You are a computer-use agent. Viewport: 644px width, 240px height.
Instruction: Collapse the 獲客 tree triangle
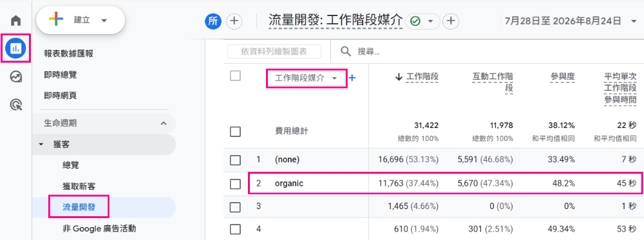(41, 144)
